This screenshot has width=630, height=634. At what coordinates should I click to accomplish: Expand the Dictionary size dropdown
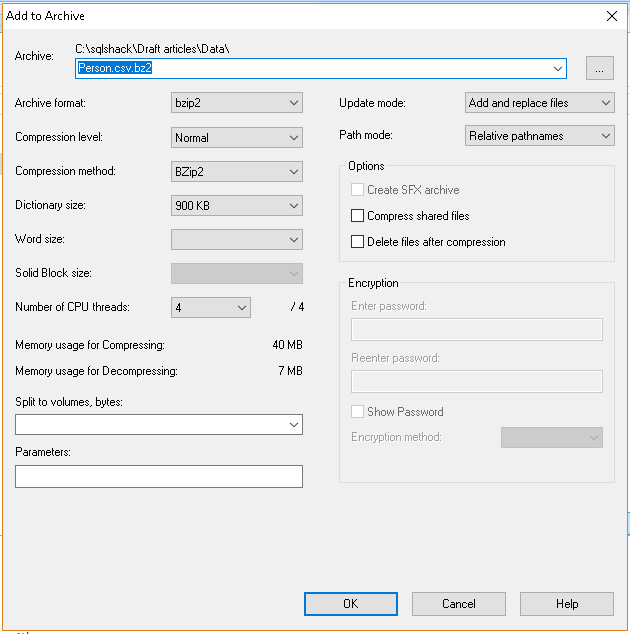(x=237, y=205)
